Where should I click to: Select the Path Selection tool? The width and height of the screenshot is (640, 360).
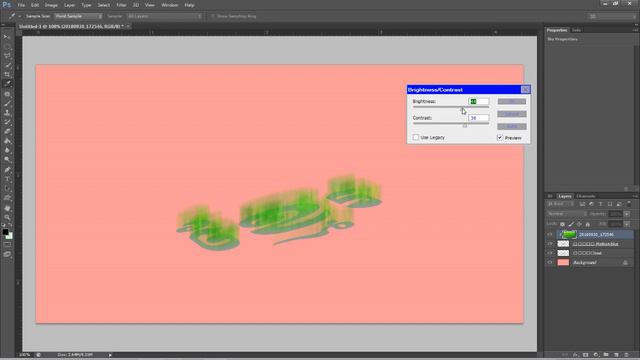(x=7, y=189)
